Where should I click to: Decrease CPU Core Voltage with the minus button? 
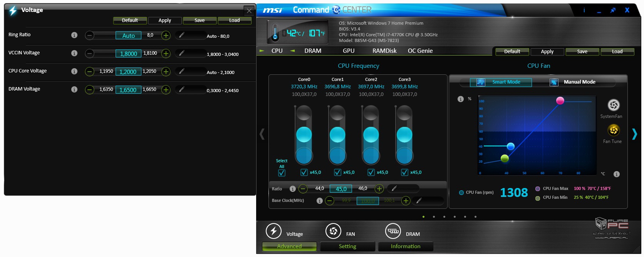coord(89,72)
